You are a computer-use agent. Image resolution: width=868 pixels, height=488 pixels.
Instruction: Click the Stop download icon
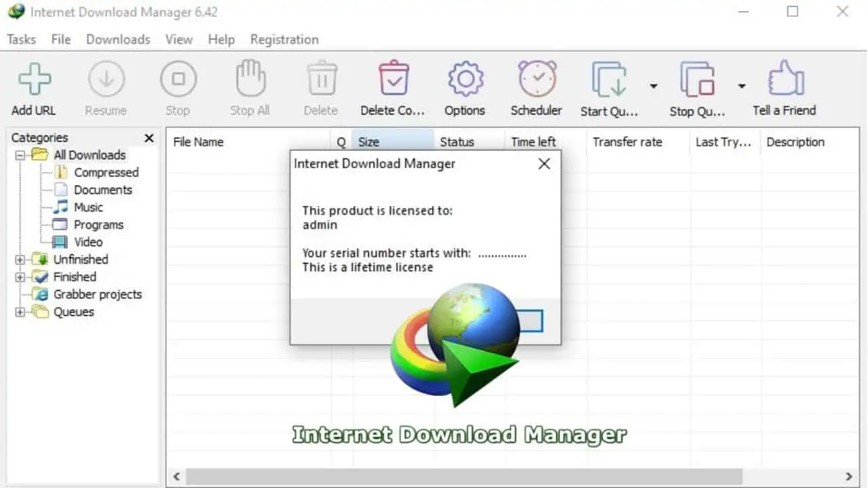pos(178,79)
